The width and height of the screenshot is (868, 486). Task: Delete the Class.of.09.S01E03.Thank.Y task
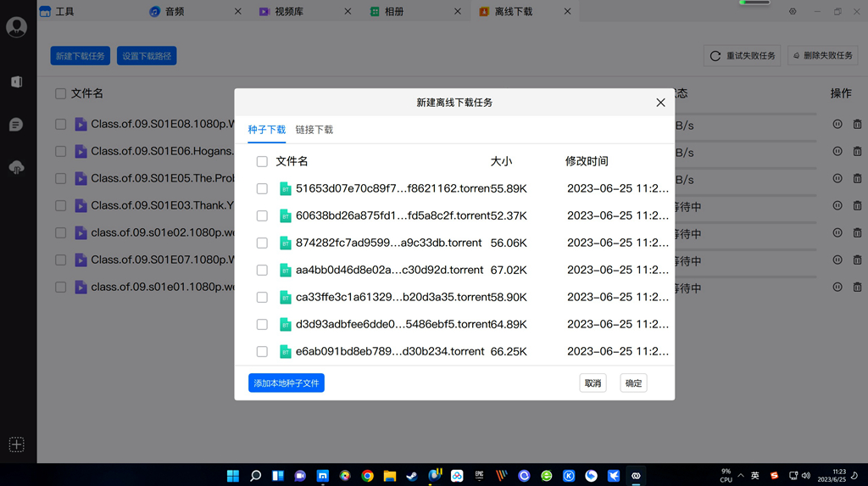[x=858, y=205]
